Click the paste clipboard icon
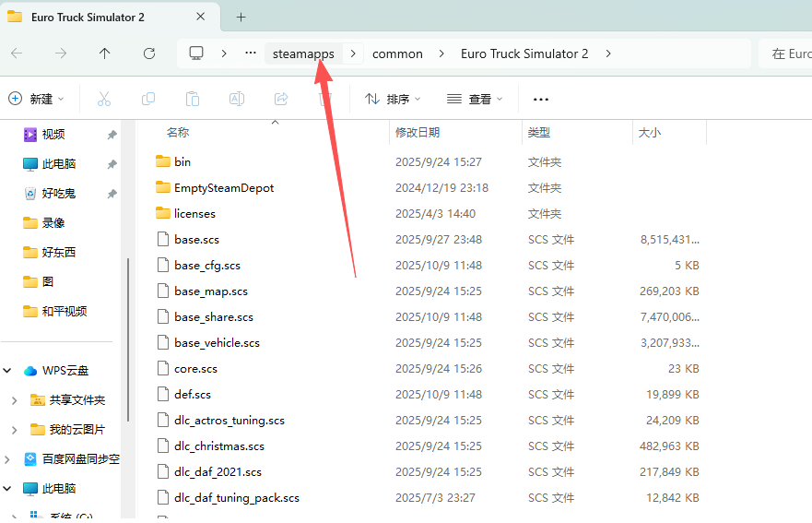The width and height of the screenshot is (812, 523). point(193,99)
